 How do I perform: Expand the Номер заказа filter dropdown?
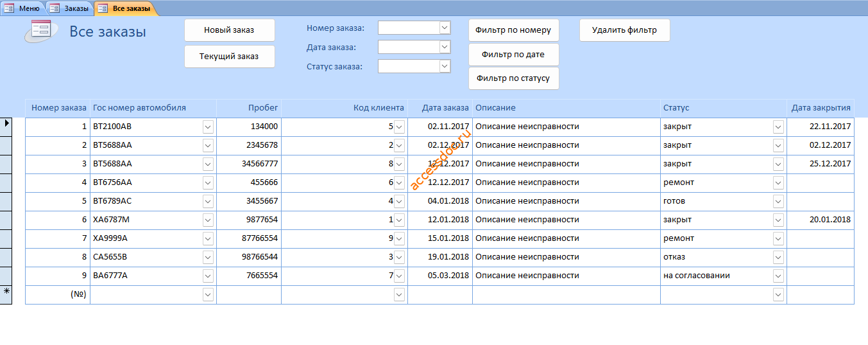[445, 28]
